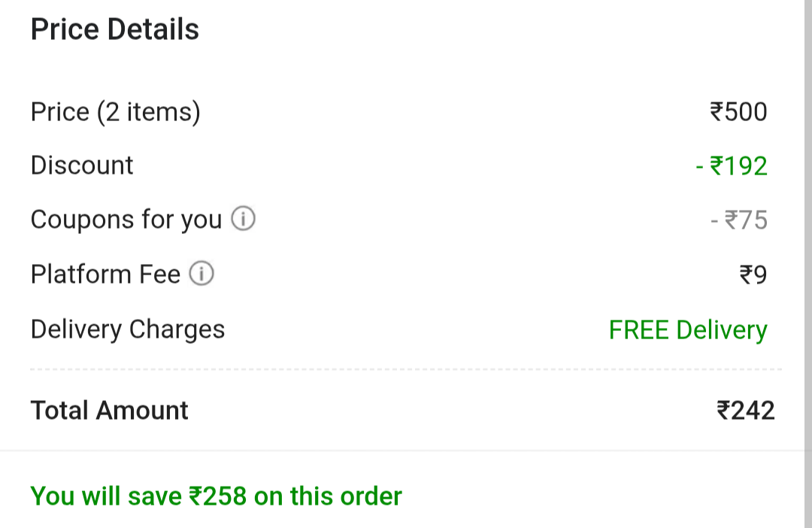Click the grey -₹75 coupon amount

coord(739,220)
